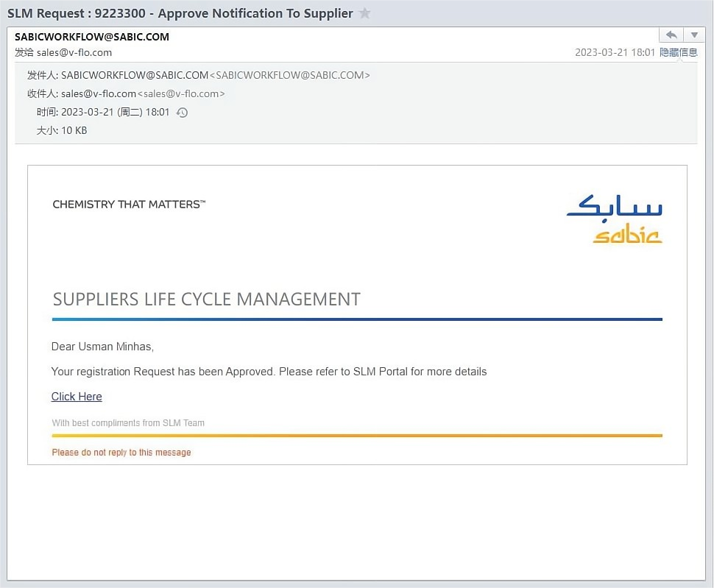Click the 'Dear Usman Minhas' greeting line
This screenshot has width=714, height=588.
102,347
